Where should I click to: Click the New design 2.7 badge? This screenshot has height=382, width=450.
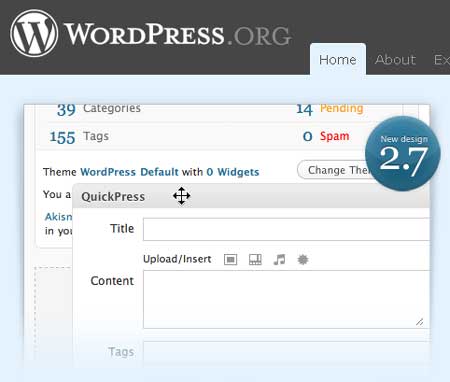[403, 154]
